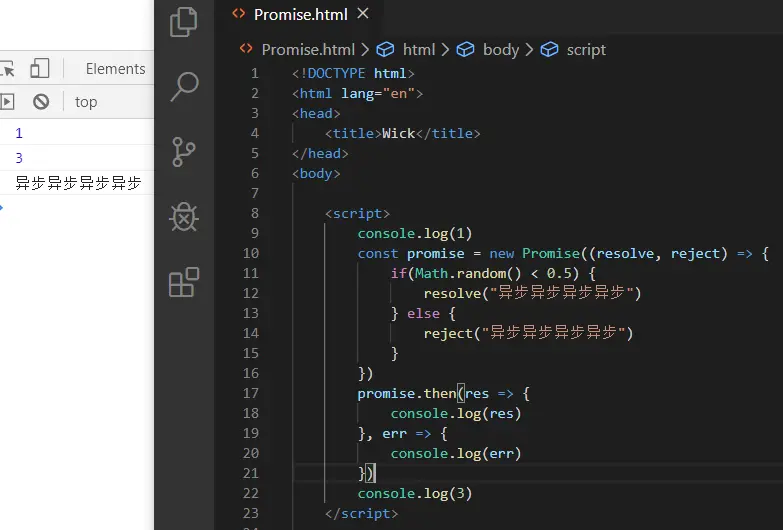The height and width of the screenshot is (530, 783).
Task: Click console.log(3) on line 22
Action: click(x=414, y=493)
